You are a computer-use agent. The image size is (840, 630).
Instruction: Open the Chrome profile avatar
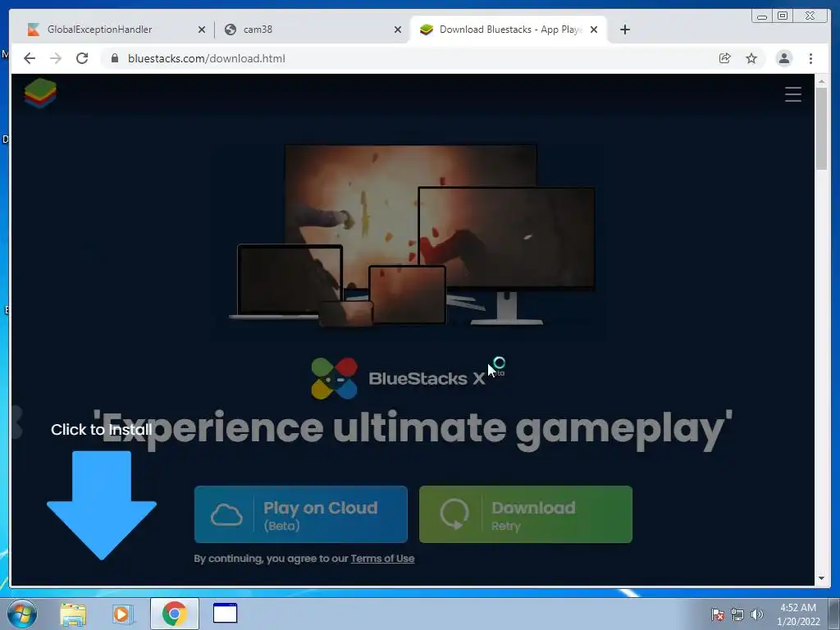pyautogui.click(x=783, y=58)
